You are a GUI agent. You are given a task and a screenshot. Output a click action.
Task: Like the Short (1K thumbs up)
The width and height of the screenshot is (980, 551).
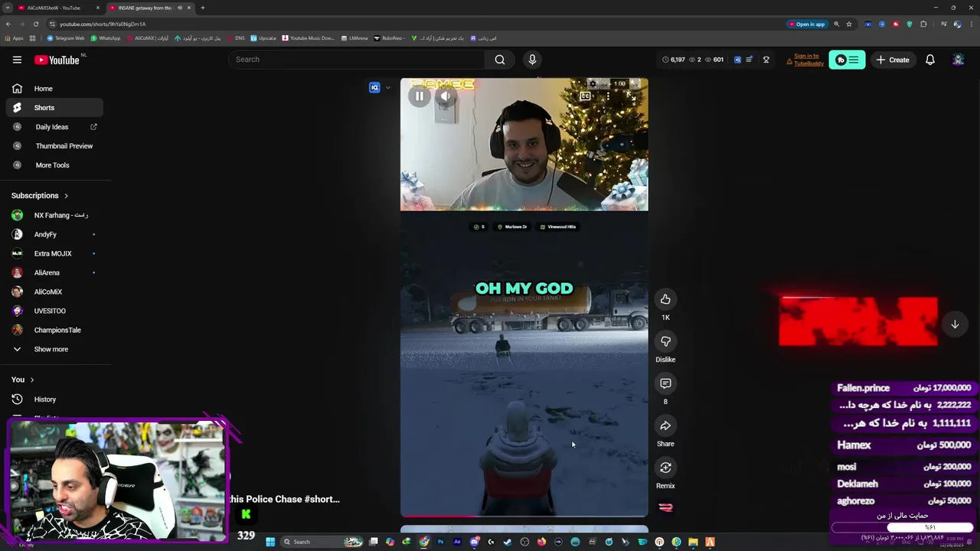(665, 299)
